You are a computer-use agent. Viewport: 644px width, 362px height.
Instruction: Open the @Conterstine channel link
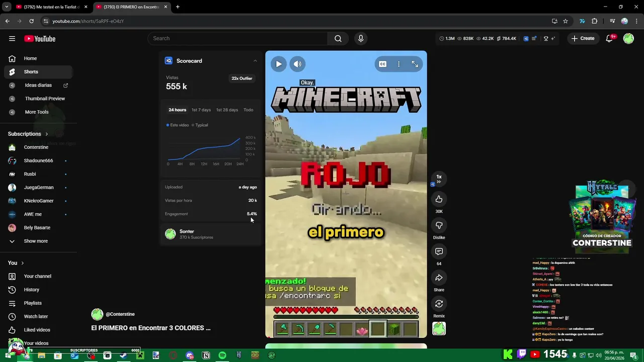pyautogui.click(x=120, y=314)
